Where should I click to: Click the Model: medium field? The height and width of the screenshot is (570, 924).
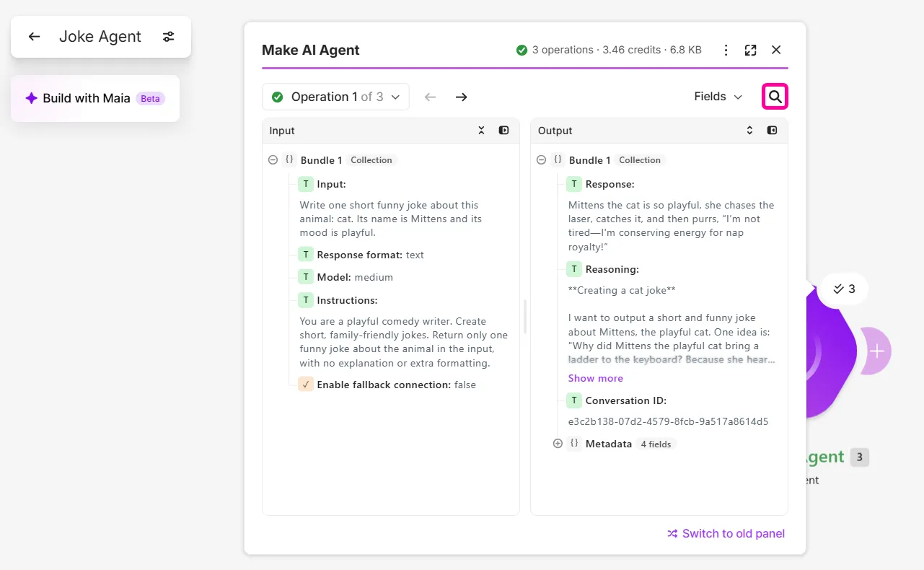pos(346,277)
